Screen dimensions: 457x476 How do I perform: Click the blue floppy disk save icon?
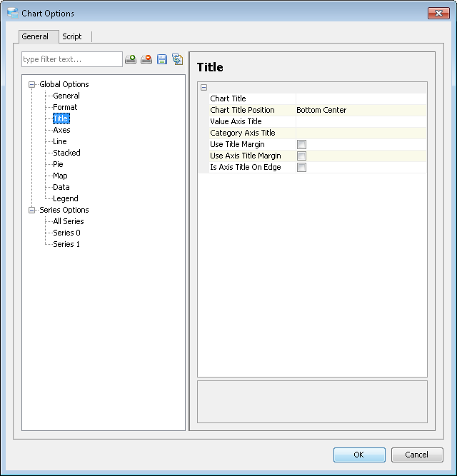click(162, 59)
